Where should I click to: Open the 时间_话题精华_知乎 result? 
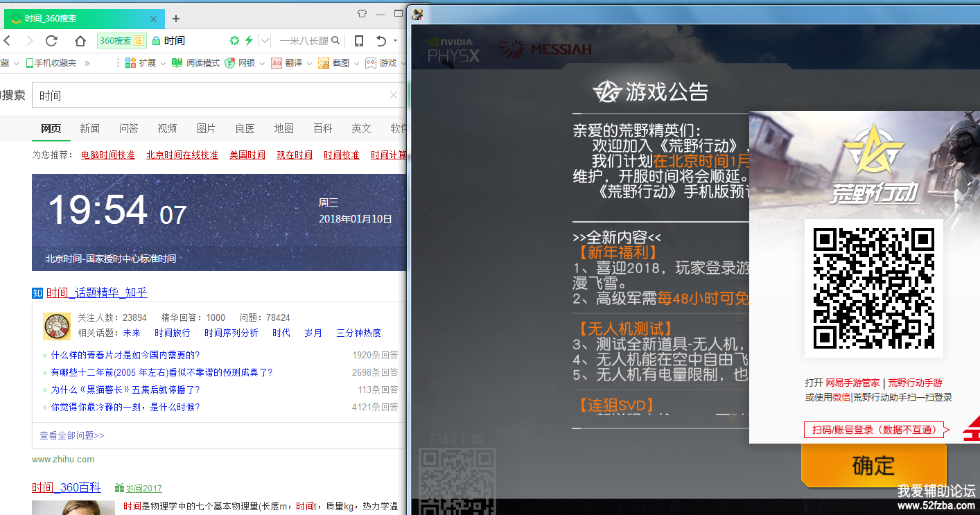tap(96, 293)
